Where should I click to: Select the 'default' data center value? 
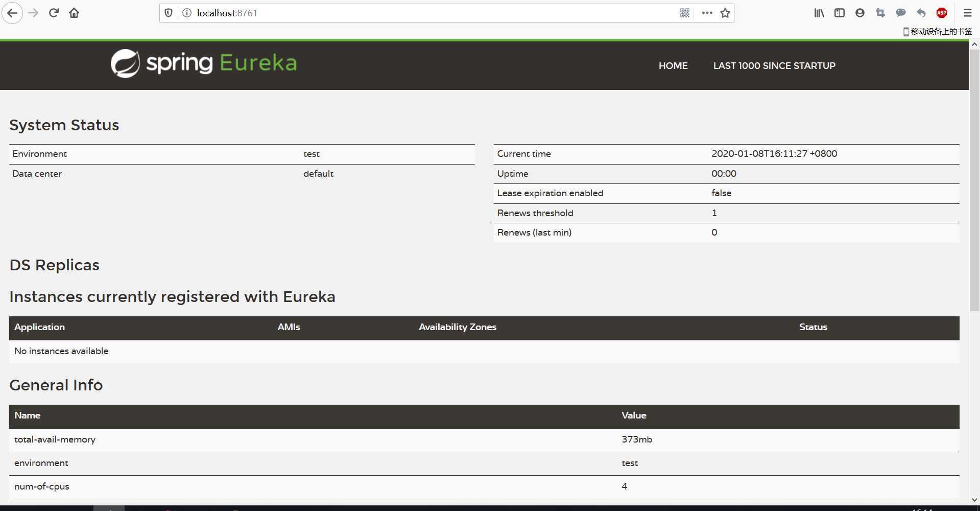318,174
